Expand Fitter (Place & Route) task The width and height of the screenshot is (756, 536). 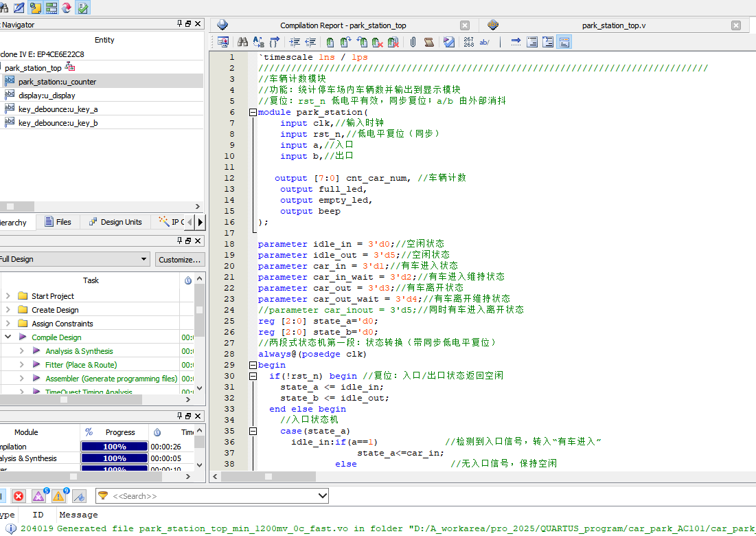click(x=22, y=365)
